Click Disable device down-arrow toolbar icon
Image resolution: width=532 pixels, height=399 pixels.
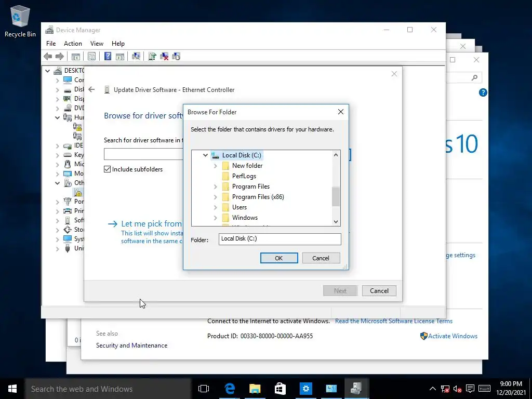pyautogui.click(x=176, y=56)
